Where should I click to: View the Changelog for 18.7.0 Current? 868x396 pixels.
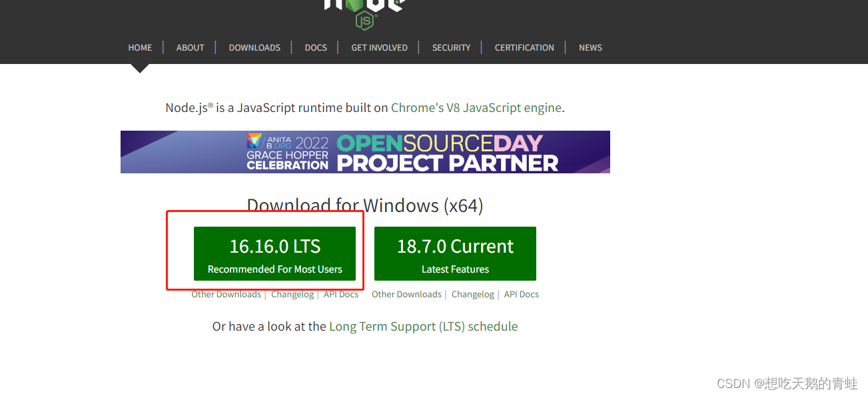coord(473,294)
